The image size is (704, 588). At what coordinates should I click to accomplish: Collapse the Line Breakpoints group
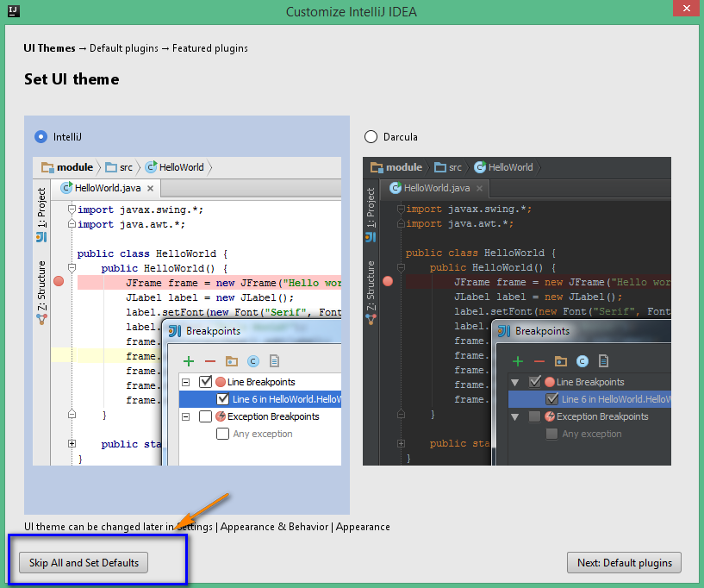pyautogui.click(x=185, y=380)
